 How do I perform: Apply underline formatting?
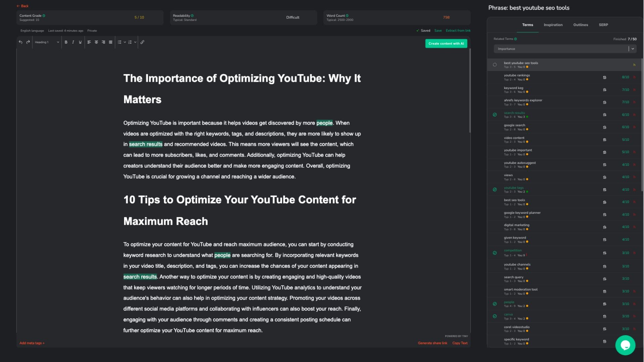[x=80, y=42]
